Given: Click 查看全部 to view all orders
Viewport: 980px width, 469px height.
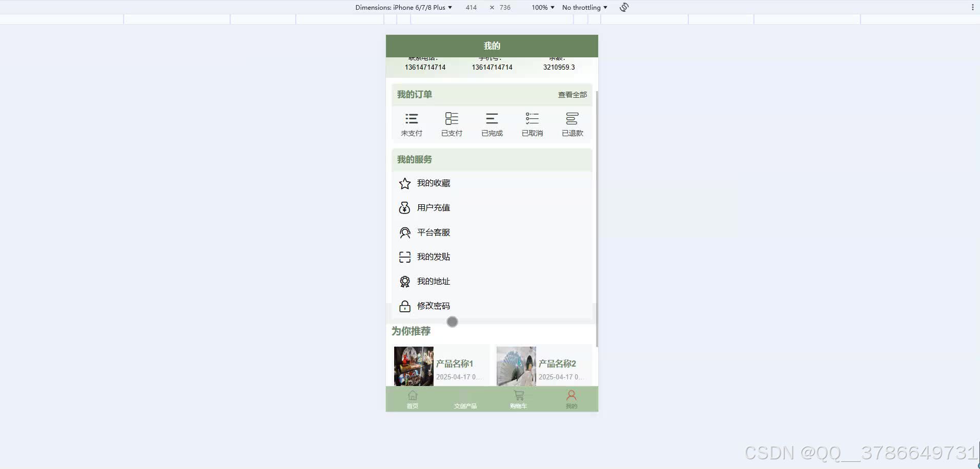Looking at the screenshot, I should point(573,95).
